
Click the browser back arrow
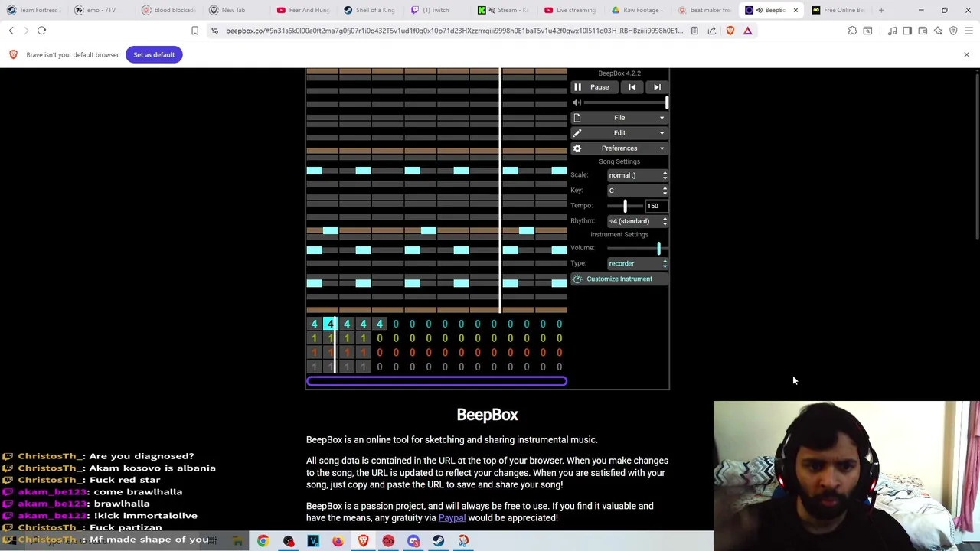(11, 31)
